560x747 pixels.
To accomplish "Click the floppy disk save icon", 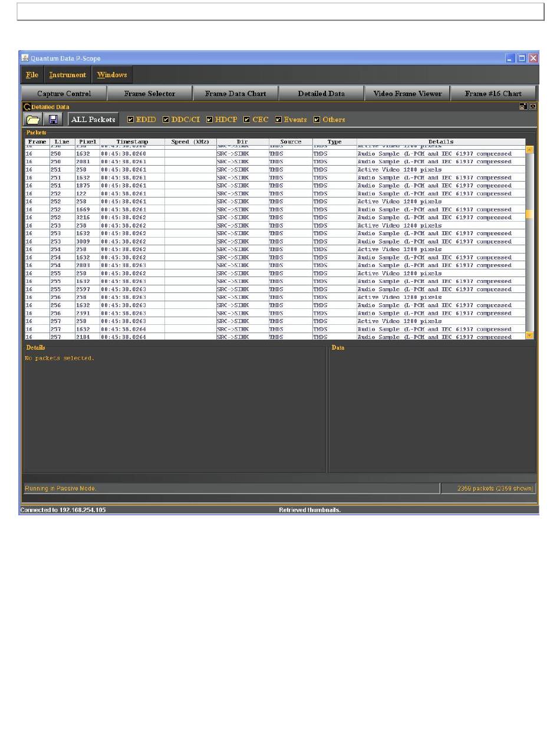I will [x=53, y=119].
